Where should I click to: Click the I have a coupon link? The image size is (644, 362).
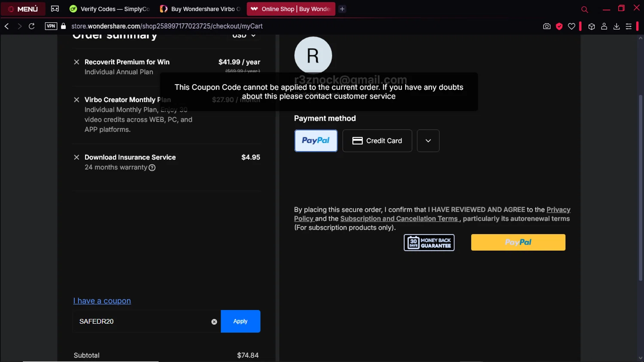102,301
